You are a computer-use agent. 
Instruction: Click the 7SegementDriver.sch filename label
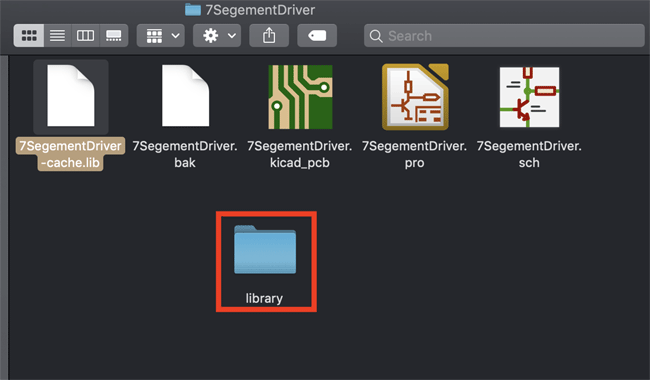click(x=529, y=154)
